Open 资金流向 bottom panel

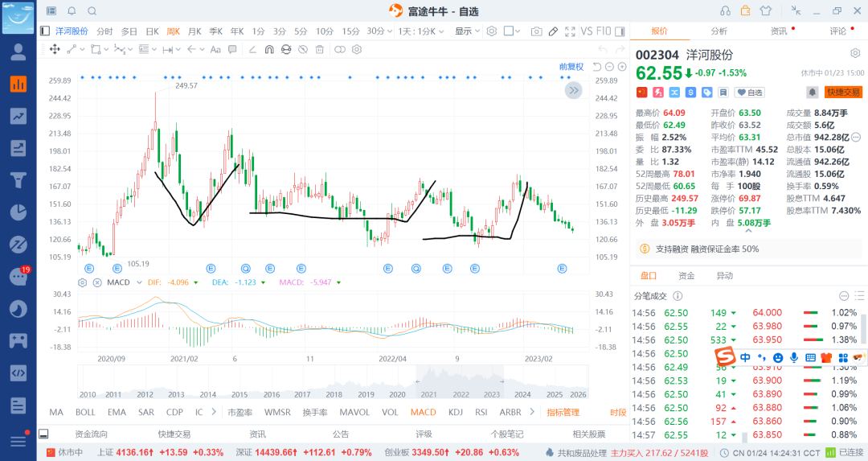(92, 434)
